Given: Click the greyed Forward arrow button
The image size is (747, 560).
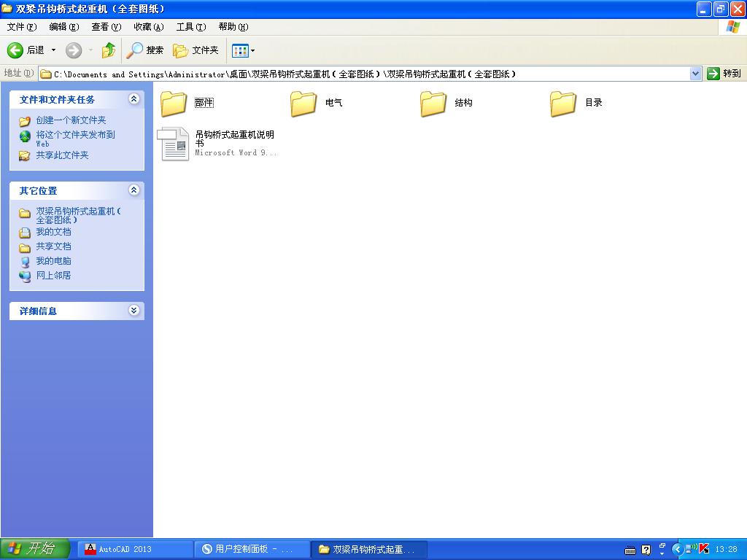Looking at the screenshot, I should click(74, 50).
